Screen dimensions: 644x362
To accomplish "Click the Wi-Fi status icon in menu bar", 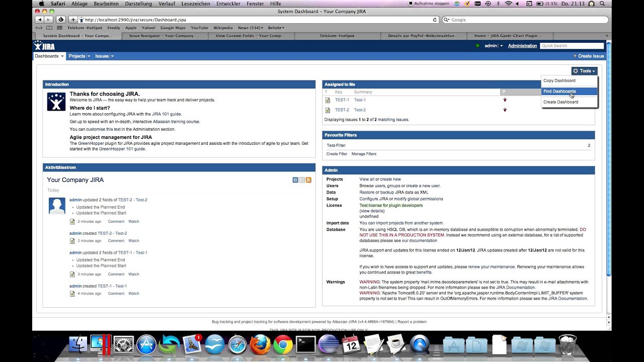I will (x=509, y=4).
